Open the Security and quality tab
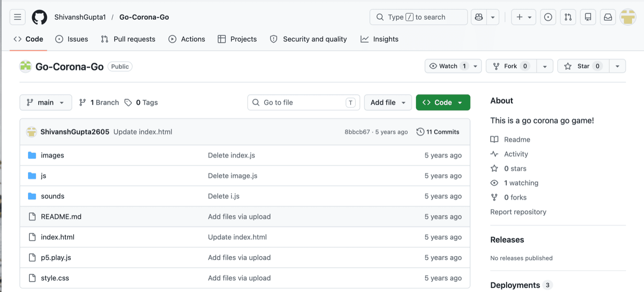Screen dimensions: 644x292 click(x=309, y=39)
